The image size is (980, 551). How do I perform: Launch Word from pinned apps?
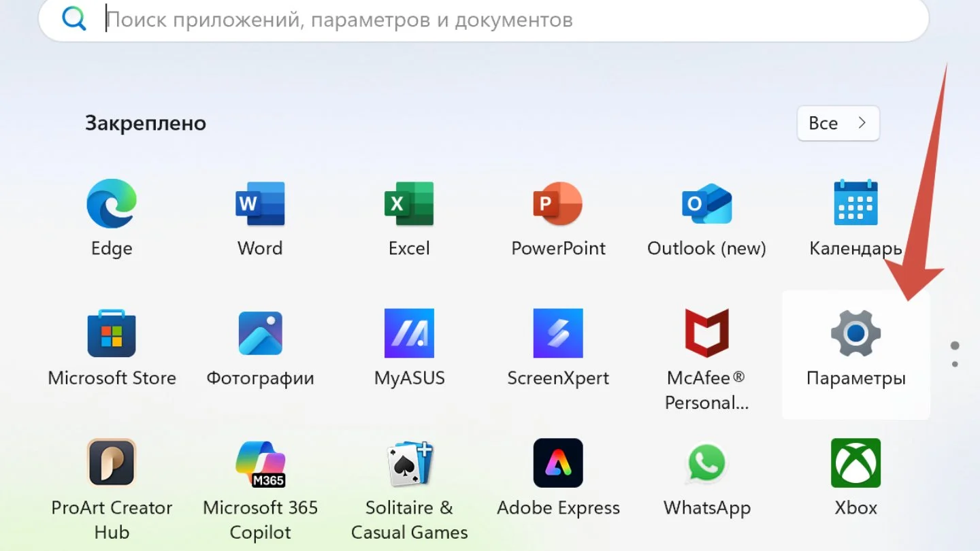tap(260, 203)
